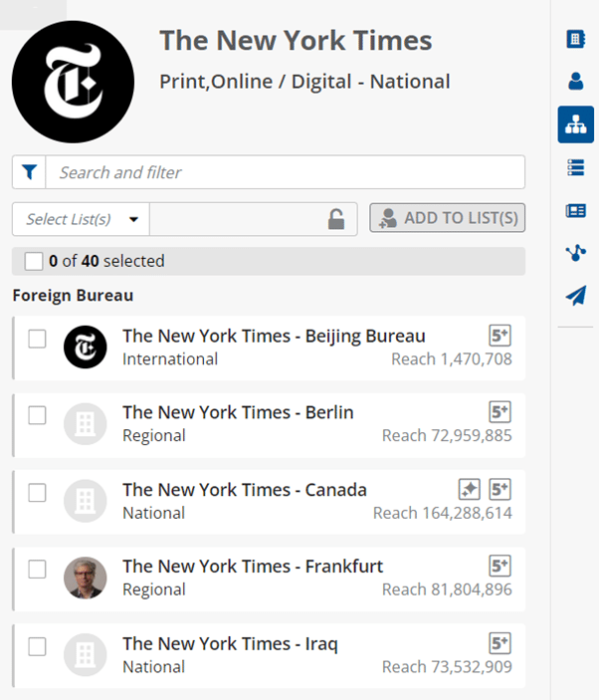This screenshot has height=700, width=599.
Task: Click the 0 of 40 selected text
Action: 106,261
